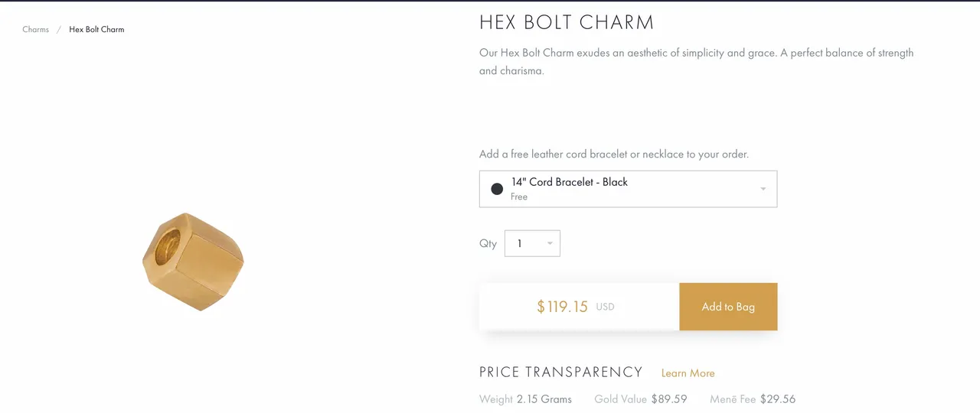Go to Charms breadcrumb link
Image resolution: width=980 pixels, height=413 pixels.
click(x=36, y=29)
